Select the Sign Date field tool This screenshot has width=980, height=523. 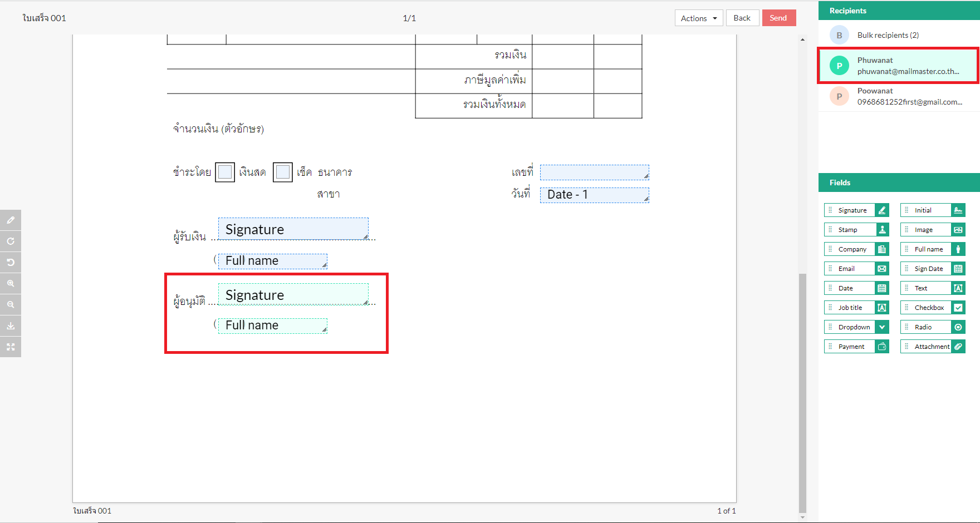point(933,269)
